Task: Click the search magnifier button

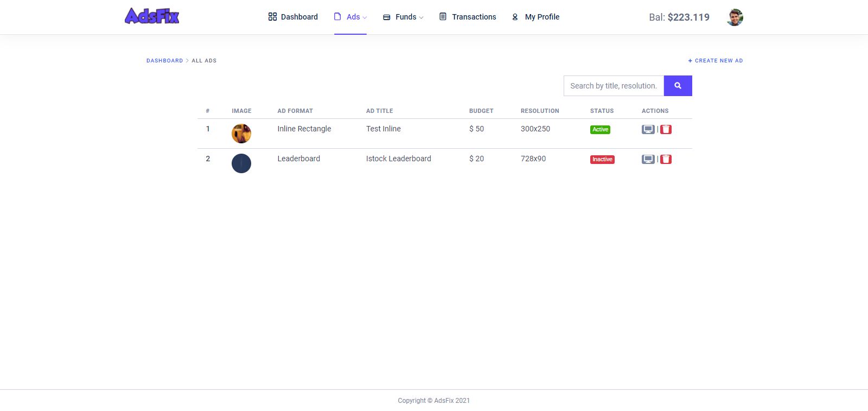Action: click(678, 86)
